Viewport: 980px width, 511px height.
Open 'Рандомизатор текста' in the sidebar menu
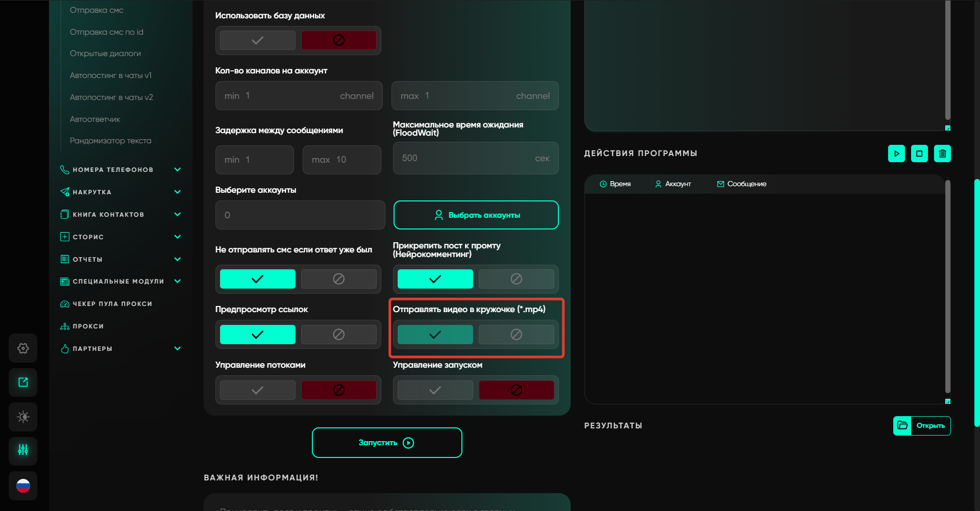(110, 141)
